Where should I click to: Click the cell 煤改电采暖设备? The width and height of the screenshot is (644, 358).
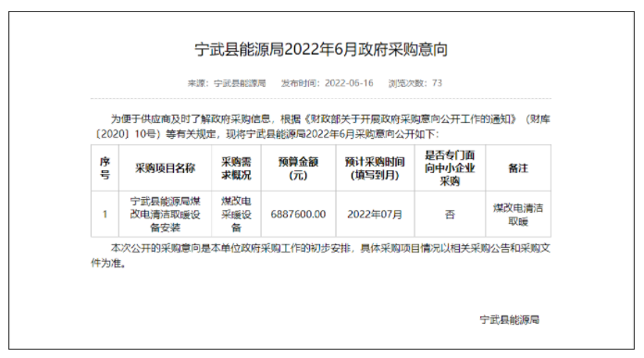[236, 215]
